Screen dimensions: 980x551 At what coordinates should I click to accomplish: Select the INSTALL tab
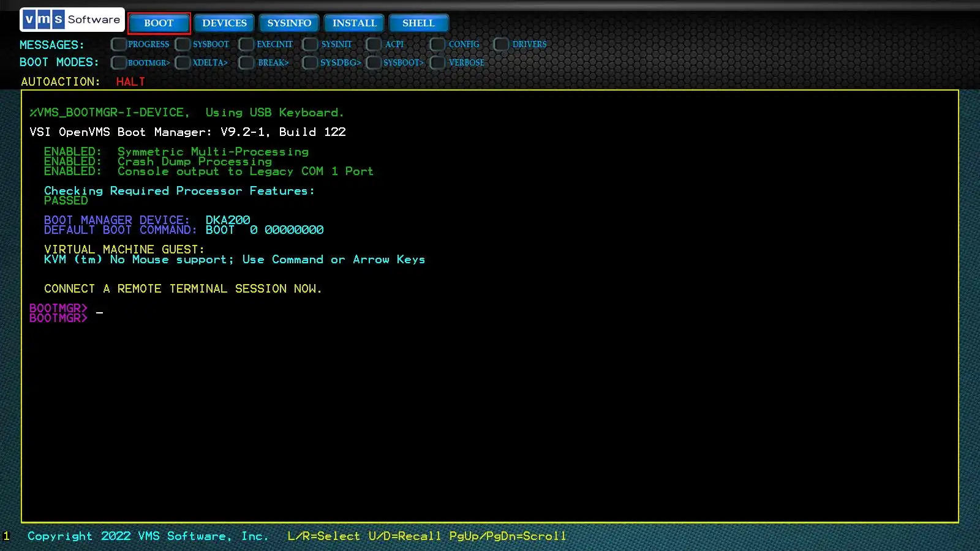coord(354,23)
